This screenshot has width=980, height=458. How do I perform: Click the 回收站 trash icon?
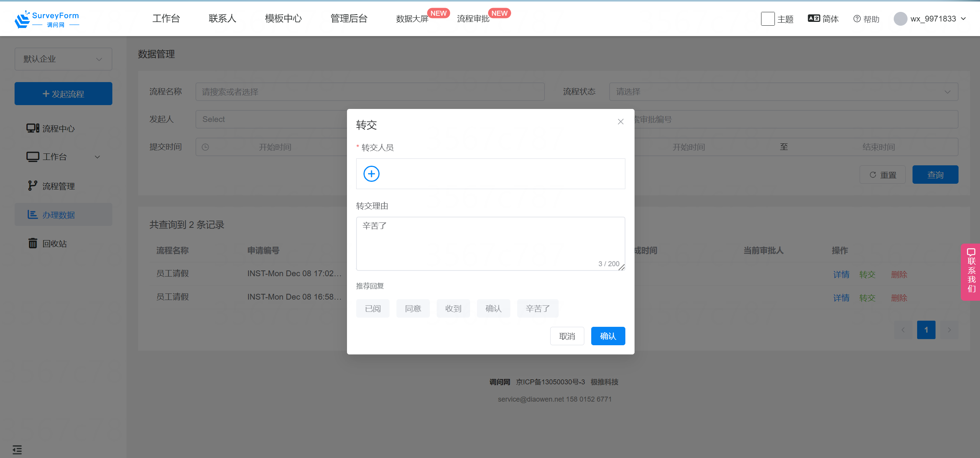tap(33, 243)
